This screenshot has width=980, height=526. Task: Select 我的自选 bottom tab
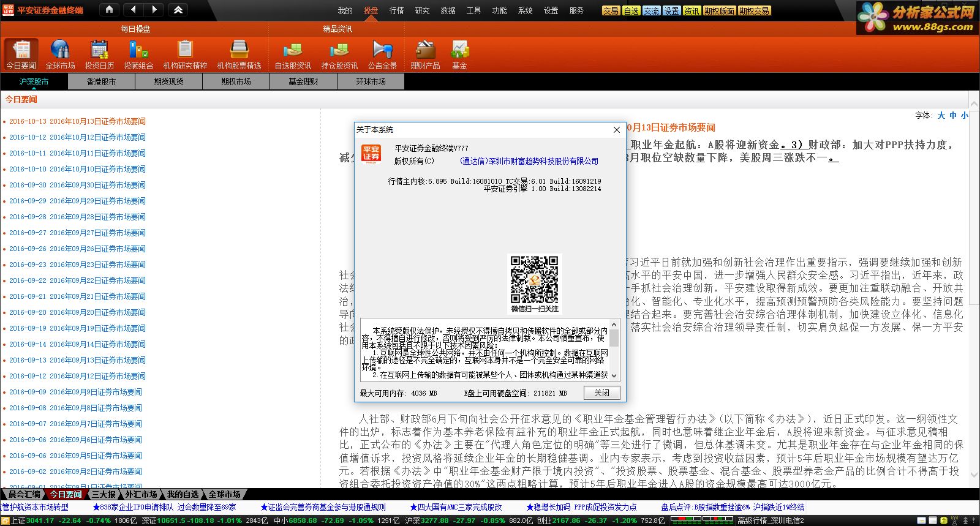[183, 494]
